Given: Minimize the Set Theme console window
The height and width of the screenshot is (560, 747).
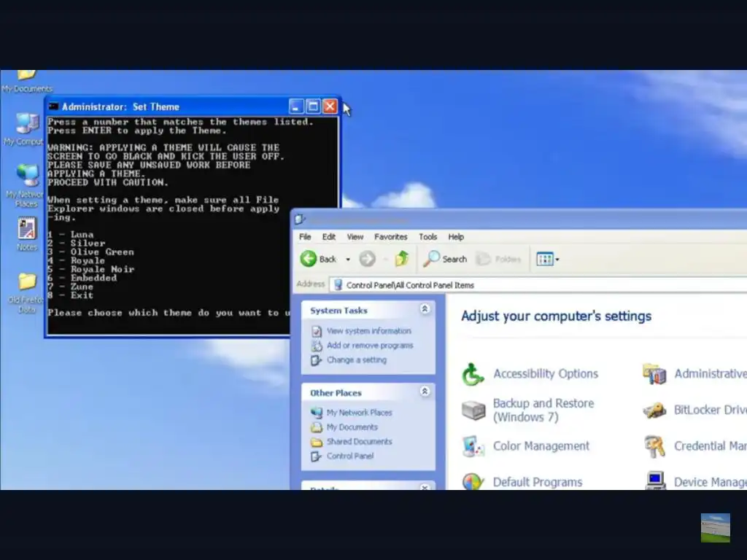Looking at the screenshot, I should 296,106.
